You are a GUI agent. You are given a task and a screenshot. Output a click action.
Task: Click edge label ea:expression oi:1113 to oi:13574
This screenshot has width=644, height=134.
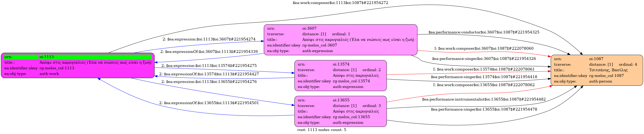209,66
